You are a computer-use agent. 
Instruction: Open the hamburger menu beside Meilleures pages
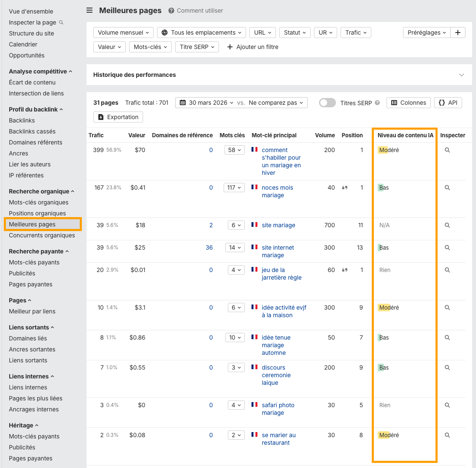click(x=89, y=10)
